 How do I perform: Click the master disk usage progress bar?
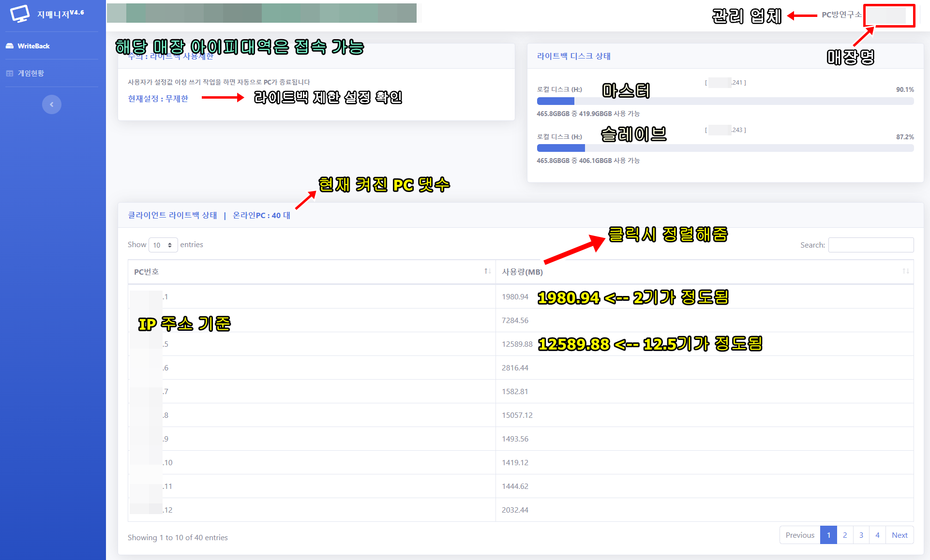click(725, 101)
